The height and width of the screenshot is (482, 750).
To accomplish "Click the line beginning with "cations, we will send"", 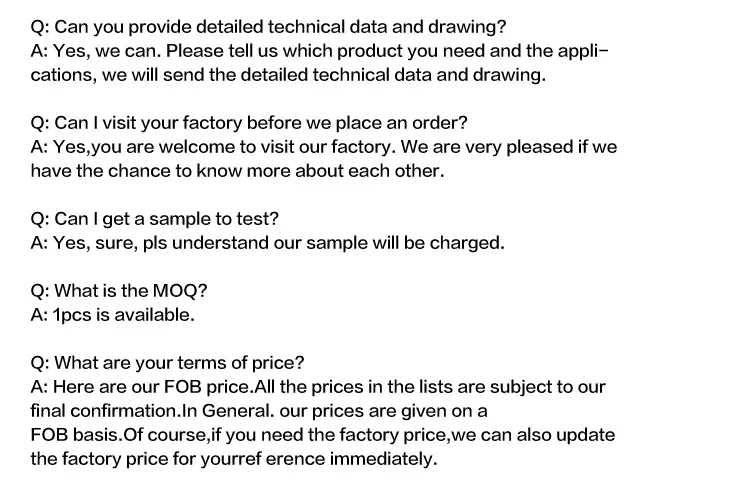I will click(288, 76).
